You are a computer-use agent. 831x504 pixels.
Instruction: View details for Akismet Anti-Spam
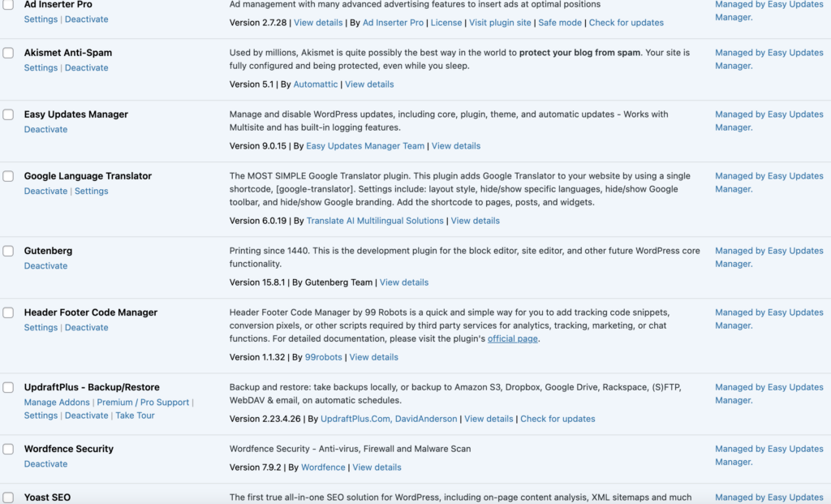coord(369,84)
